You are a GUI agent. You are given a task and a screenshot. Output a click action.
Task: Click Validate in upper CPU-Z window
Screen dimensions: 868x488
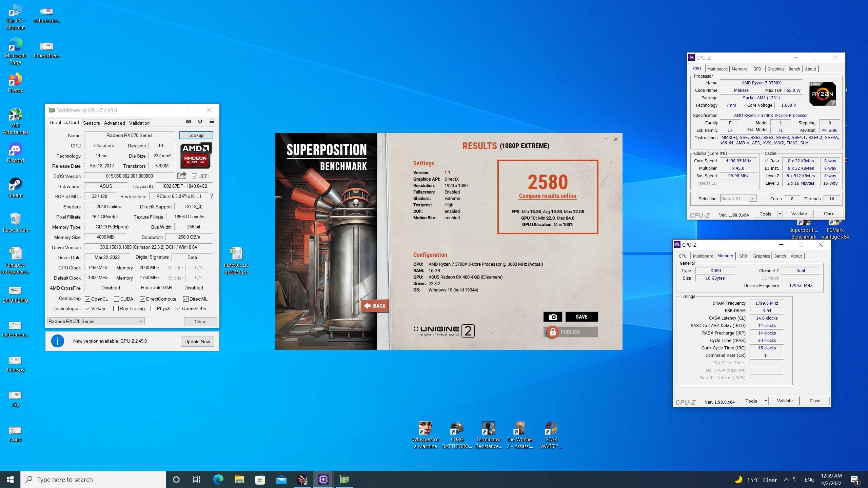point(799,213)
